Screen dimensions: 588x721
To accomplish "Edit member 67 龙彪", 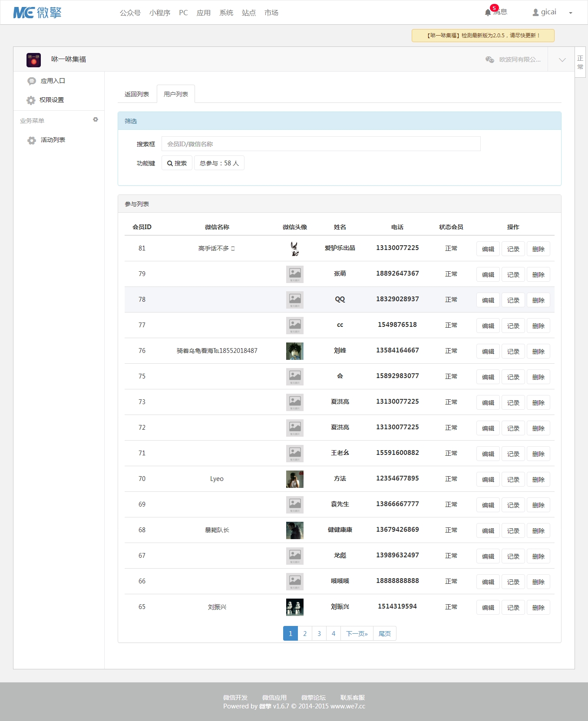I will click(x=488, y=556).
